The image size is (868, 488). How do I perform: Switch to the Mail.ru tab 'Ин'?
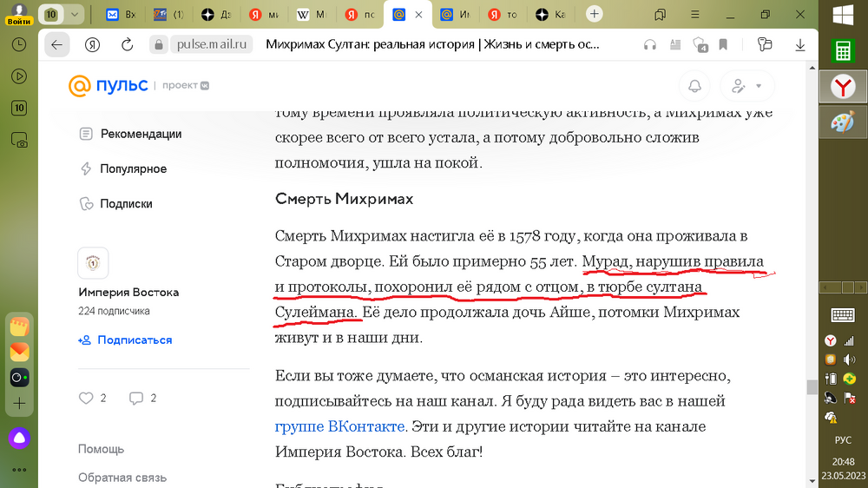pos(455,15)
